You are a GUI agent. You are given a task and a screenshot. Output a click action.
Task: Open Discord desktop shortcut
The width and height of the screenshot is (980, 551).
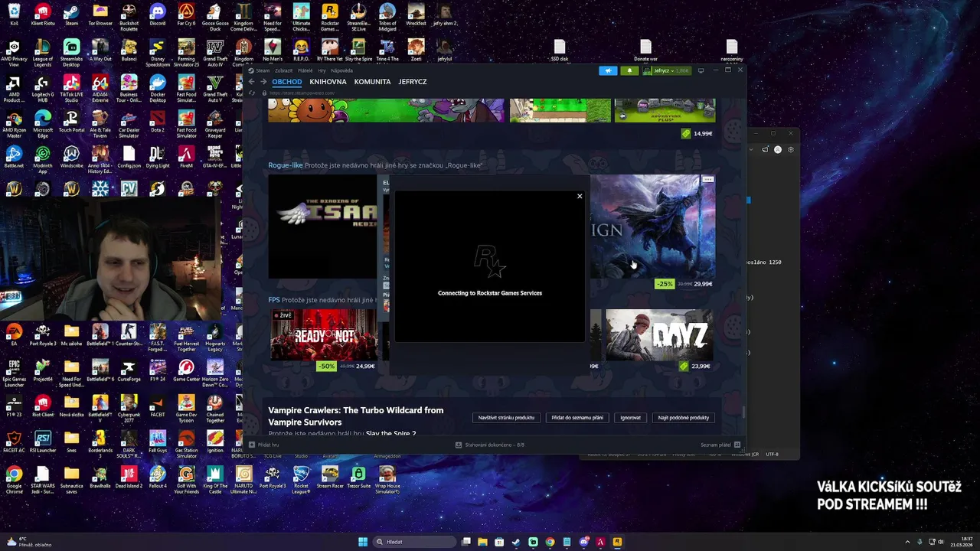tap(158, 15)
